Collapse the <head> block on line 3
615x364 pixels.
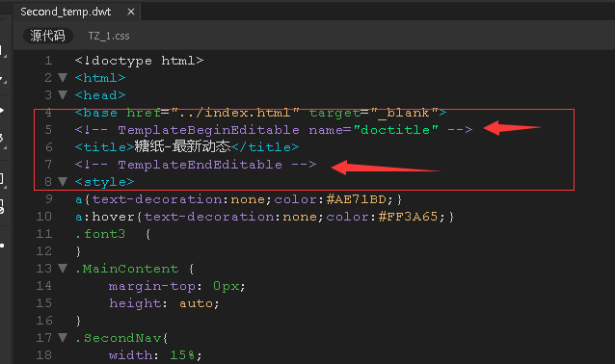(63, 94)
